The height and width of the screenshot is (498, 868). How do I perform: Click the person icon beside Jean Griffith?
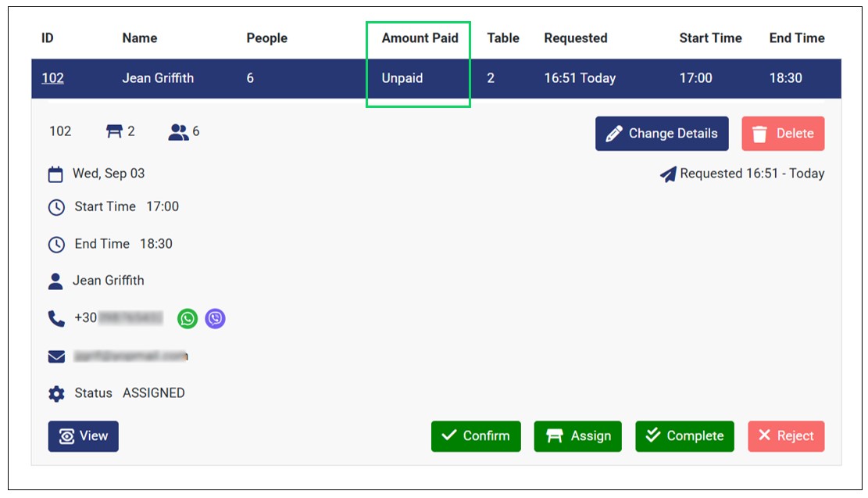[55, 281]
